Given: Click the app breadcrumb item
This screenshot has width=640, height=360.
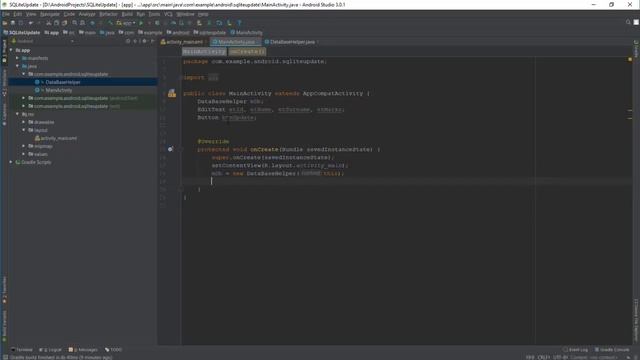Looking at the screenshot, I should [51, 33].
